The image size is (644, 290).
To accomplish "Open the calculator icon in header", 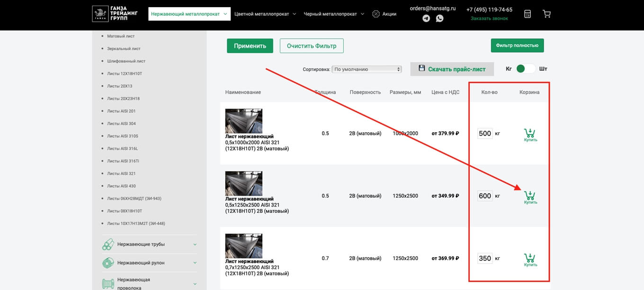I will (x=528, y=14).
